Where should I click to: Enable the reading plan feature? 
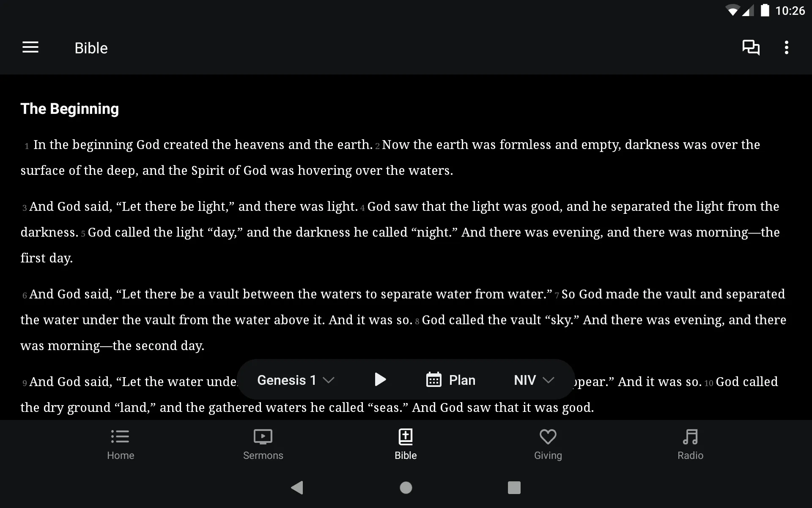tap(451, 379)
